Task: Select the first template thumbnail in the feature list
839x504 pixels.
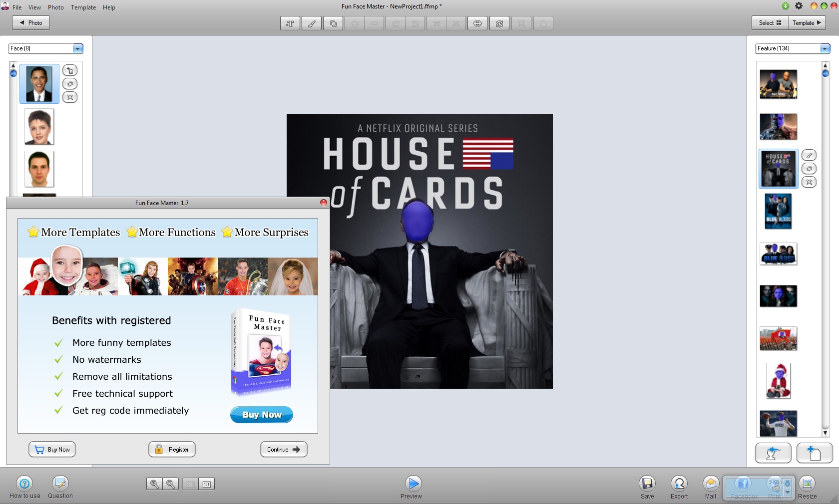Action: pyautogui.click(x=778, y=84)
